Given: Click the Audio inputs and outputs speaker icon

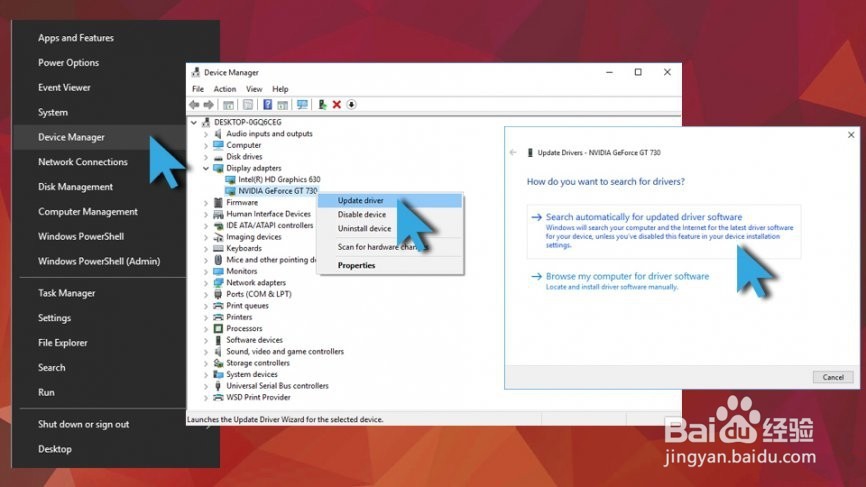Looking at the screenshot, I should click(x=218, y=134).
